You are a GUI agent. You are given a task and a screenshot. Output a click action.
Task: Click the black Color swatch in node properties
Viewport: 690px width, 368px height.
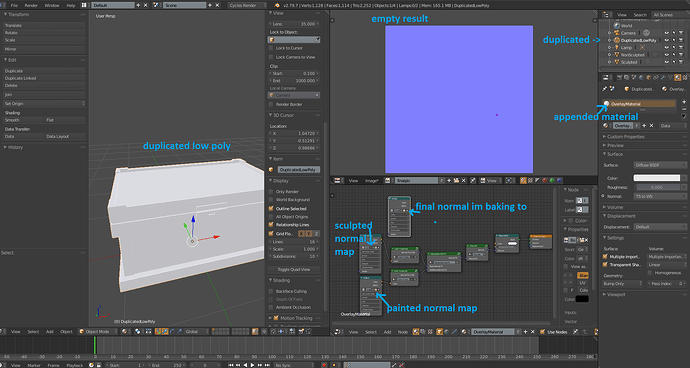(x=582, y=299)
